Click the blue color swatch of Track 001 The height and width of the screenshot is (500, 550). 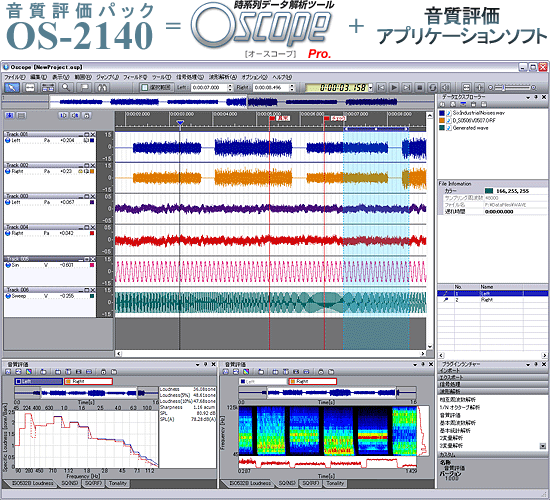pyautogui.click(x=92, y=140)
